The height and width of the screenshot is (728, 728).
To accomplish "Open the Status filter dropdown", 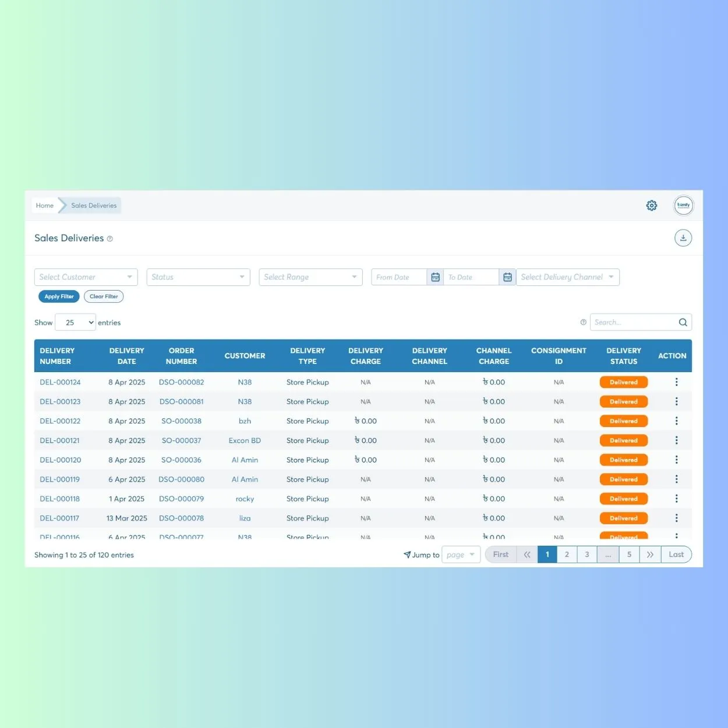I will click(x=198, y=277).
